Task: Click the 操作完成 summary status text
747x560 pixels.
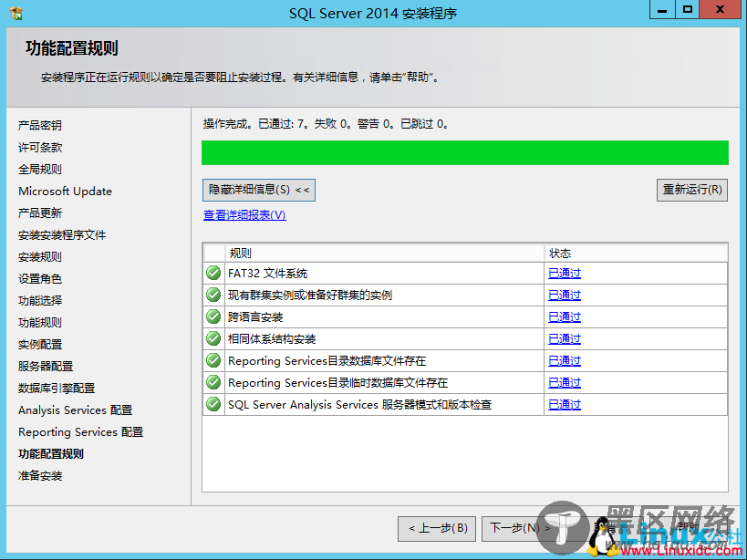Action: pos(326,124)
